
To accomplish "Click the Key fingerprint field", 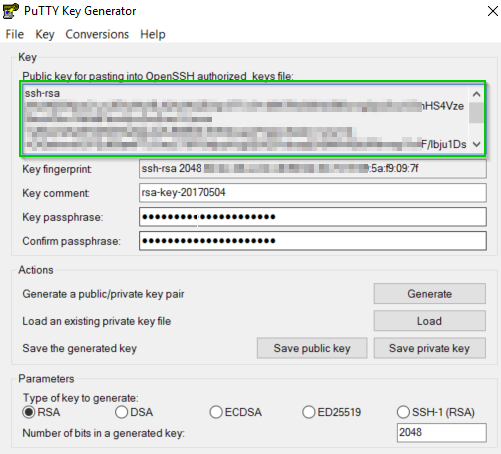I will [313, 169].
